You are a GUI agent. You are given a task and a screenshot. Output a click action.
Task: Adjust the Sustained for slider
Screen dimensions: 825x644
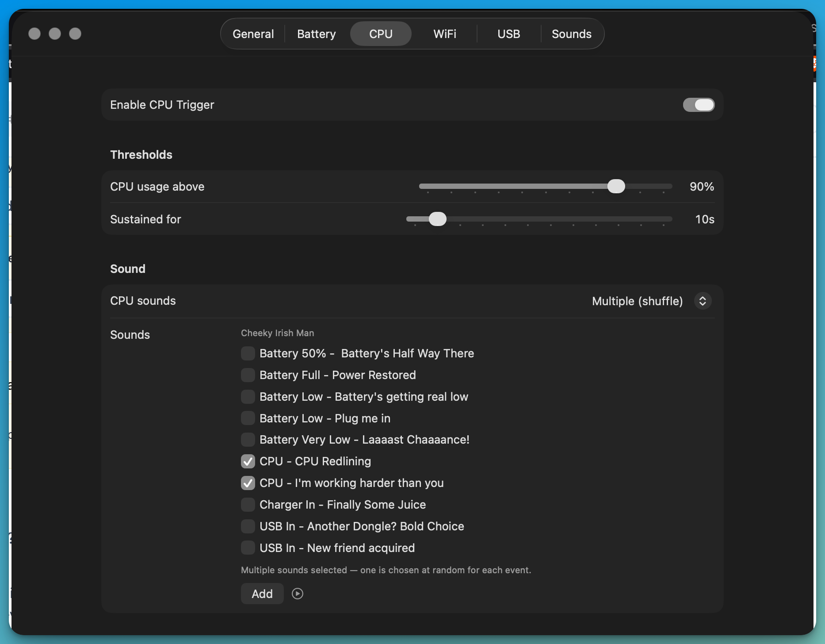tap(438, 219)
